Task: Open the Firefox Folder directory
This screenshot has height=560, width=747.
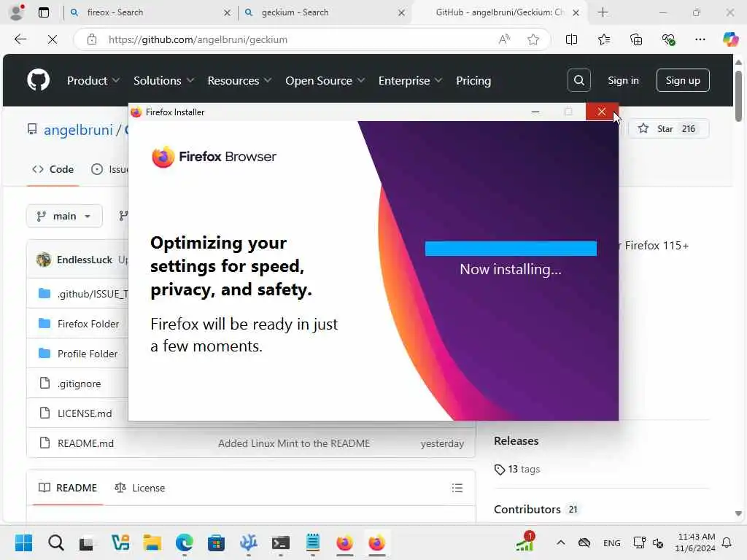Action: click(x=88, y=324)
